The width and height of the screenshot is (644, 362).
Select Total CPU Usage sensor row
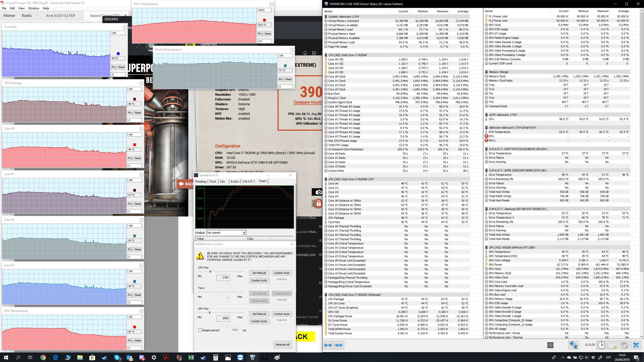[397, 145]
